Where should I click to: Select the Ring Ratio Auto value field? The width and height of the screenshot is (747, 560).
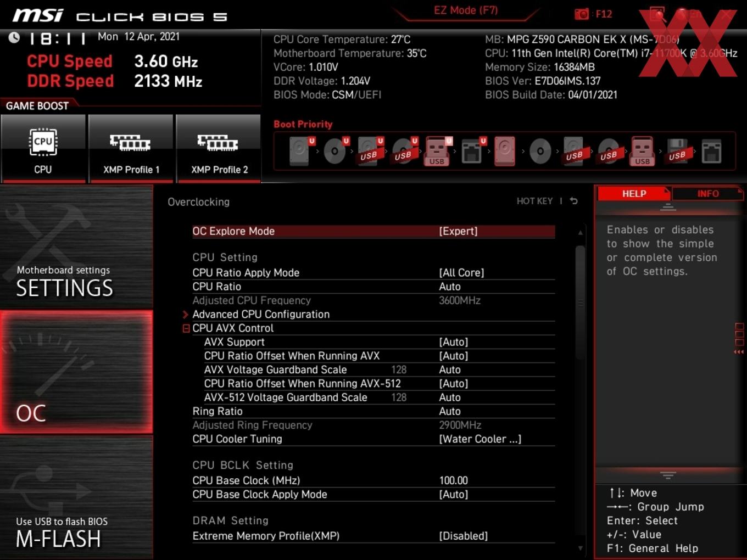pyautogui.click(x=450, y=411)
